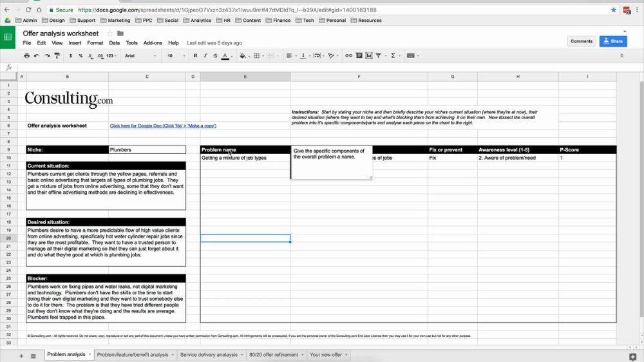Star this document next to title
Screen dimensions: 644x362
109,33
